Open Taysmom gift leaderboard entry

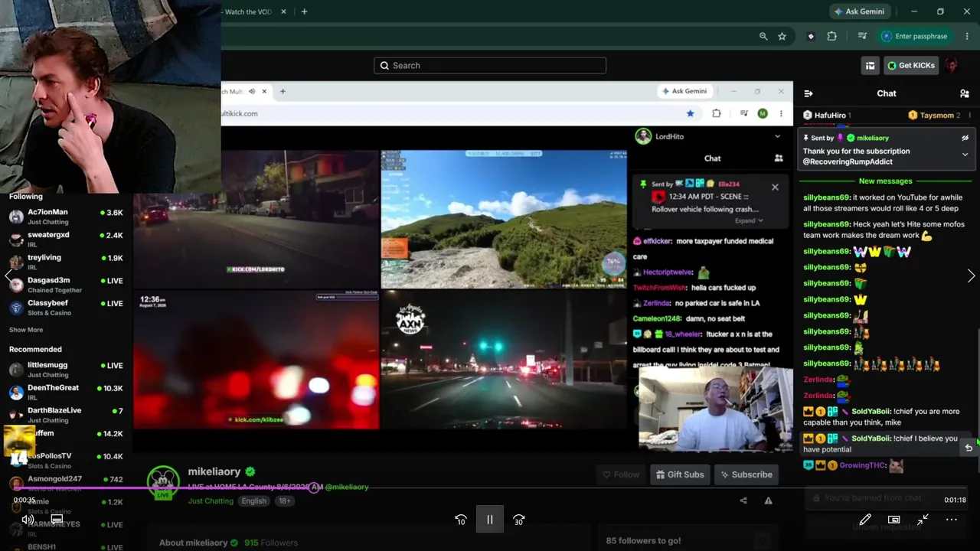click(934, 116)
